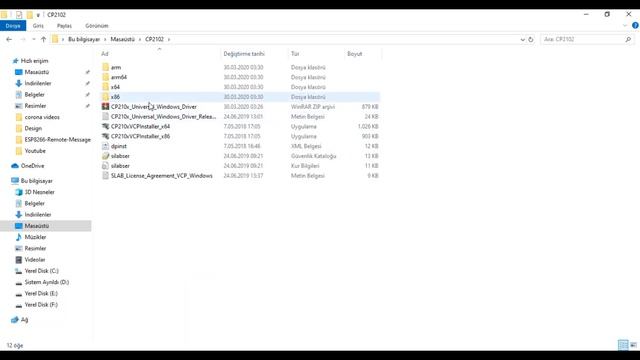The height and width of the screenshot is (360, 640).
Task: Select the arm64 folder icon
Action: (x=105, y=77)
